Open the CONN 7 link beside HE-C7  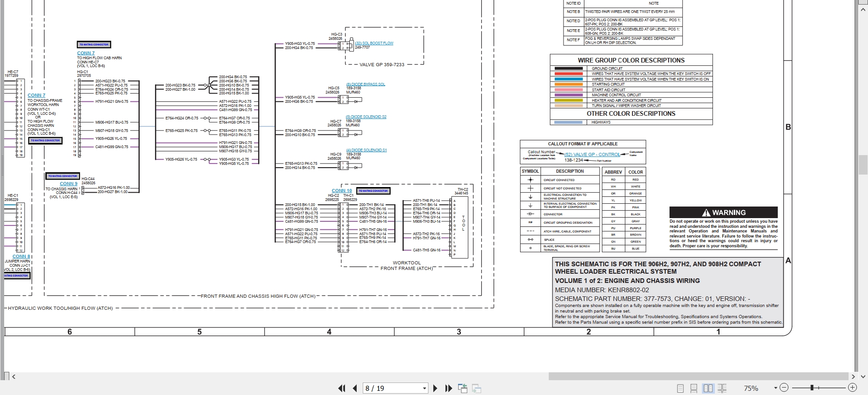click(x=37, y=95)
